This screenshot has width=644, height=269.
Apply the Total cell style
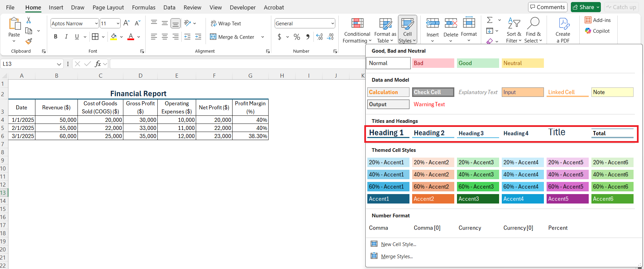tap(612, 133)
